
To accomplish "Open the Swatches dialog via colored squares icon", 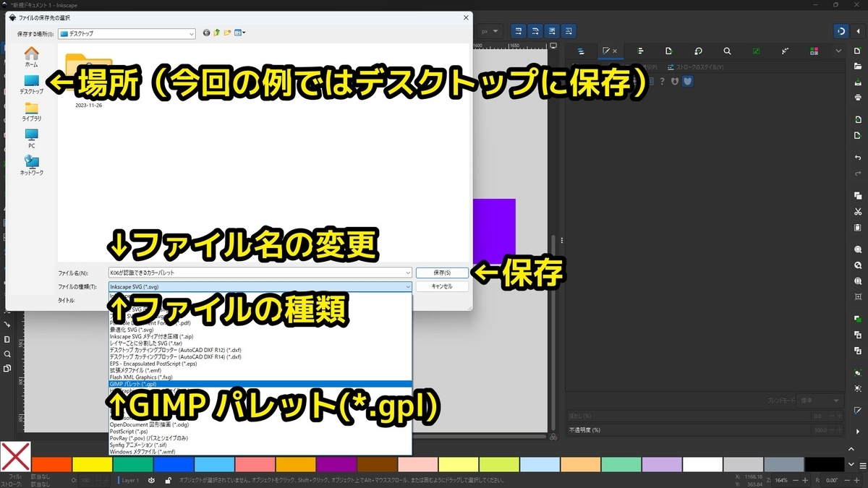I will (813, 50).
